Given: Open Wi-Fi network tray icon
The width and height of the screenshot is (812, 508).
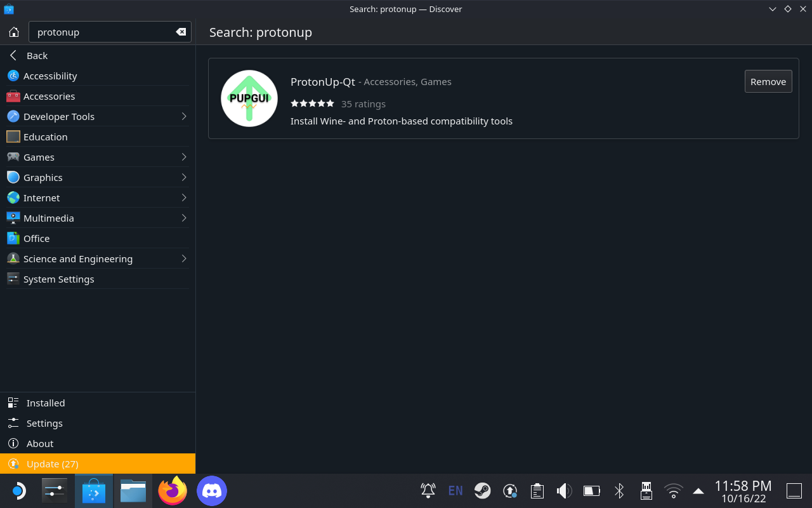Looking at the screenshot, I should pyautogui.click(x=673, y=490).
